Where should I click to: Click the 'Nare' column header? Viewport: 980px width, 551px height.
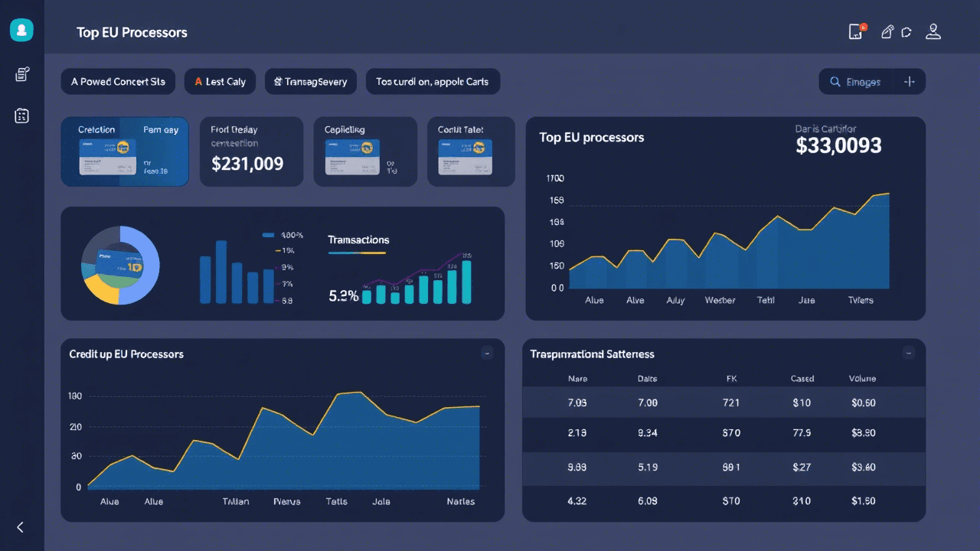pos(577,379)
